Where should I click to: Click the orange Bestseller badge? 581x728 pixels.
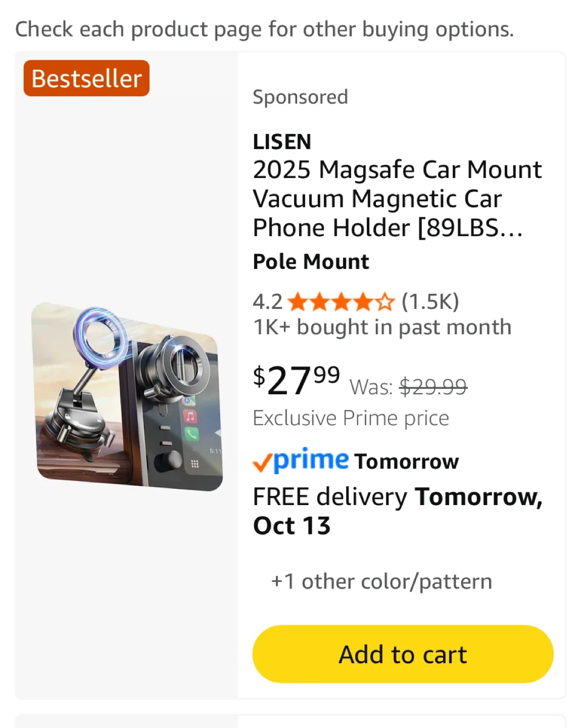coord(86,78)
